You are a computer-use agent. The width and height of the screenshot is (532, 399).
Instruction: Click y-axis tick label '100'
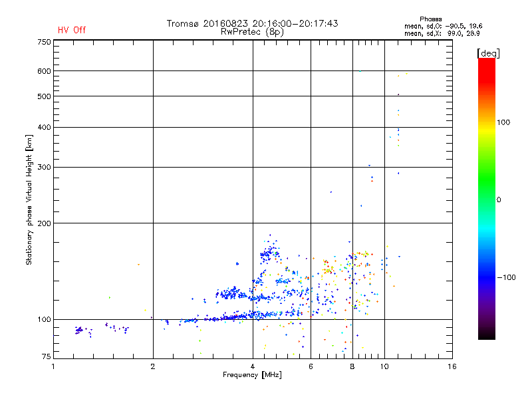(44, 320)
